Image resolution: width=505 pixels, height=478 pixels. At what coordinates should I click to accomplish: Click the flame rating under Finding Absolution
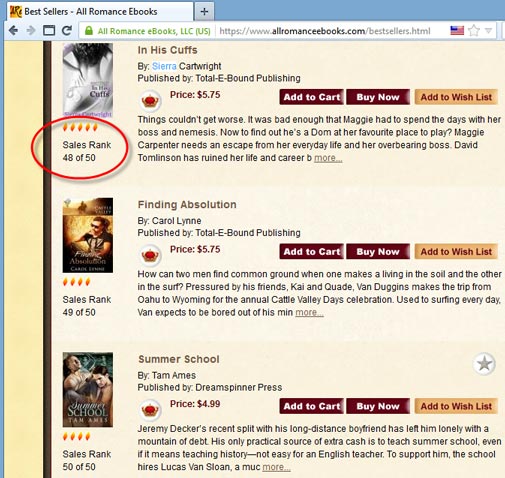[77, 282]
